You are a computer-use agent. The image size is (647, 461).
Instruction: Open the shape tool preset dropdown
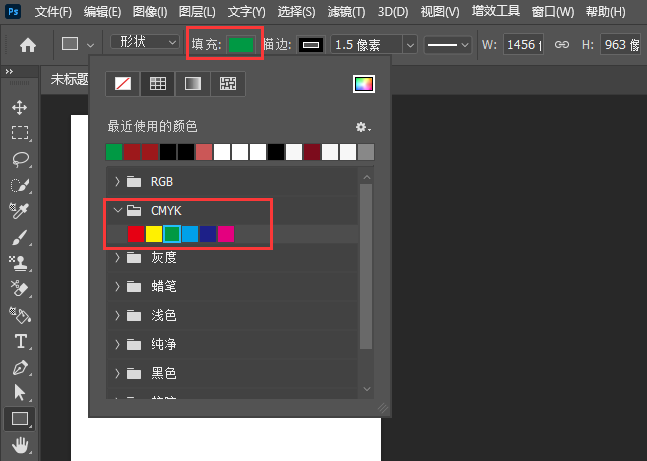point(90,45)
